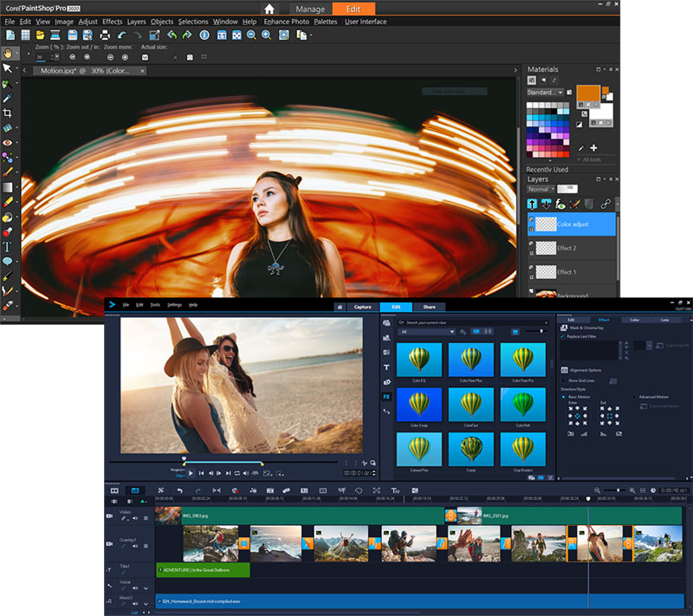Open the Effects menu in PaintShop Pro
This screenshot has width=693, height=616.
click(112, 21)
